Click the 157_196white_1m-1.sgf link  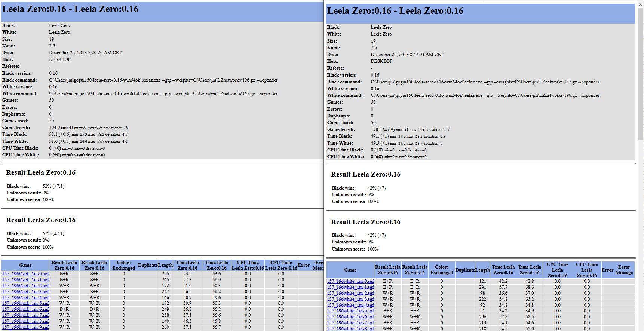350,287
